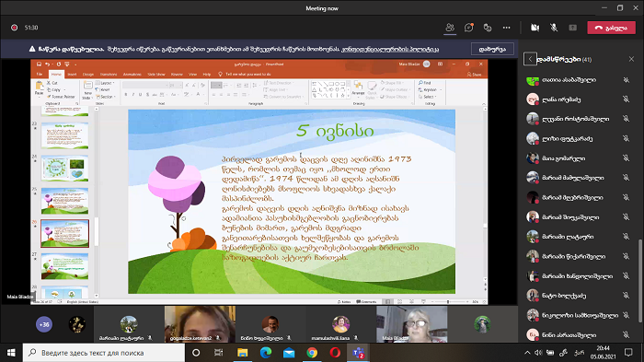
Task: Open font size combo box in PowerPoint
Action: click(x=175, y=85)
